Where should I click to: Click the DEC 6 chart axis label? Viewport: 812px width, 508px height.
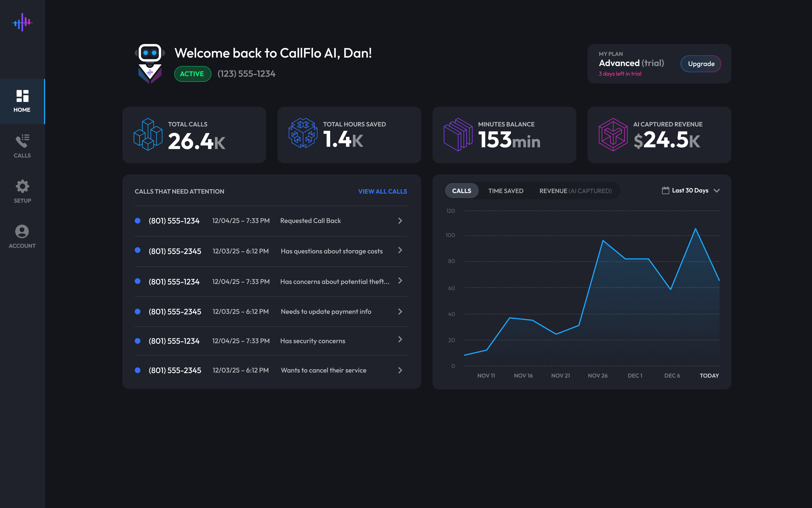point(672,376)
